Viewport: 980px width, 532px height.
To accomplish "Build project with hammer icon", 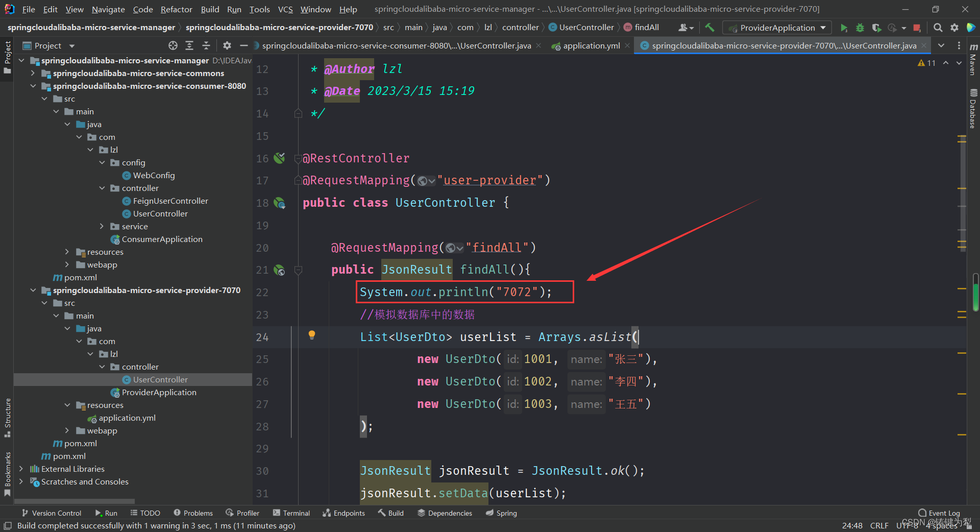I will [x=709, y=28].
